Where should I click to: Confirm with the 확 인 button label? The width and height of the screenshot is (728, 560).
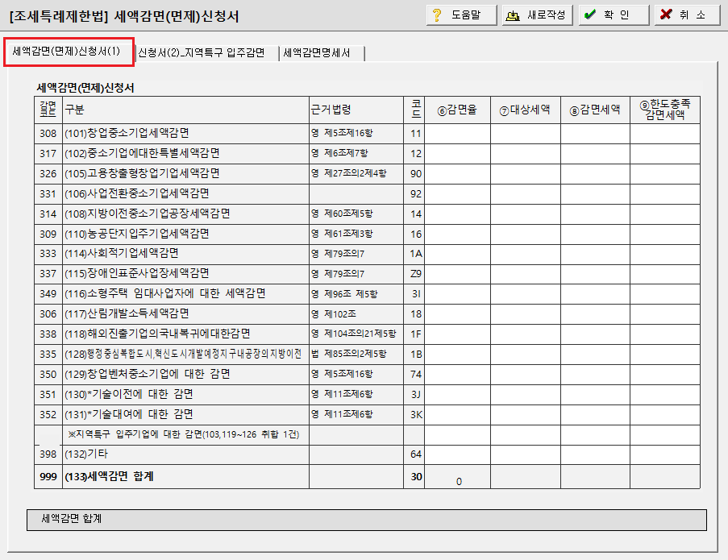coord(617,15)
